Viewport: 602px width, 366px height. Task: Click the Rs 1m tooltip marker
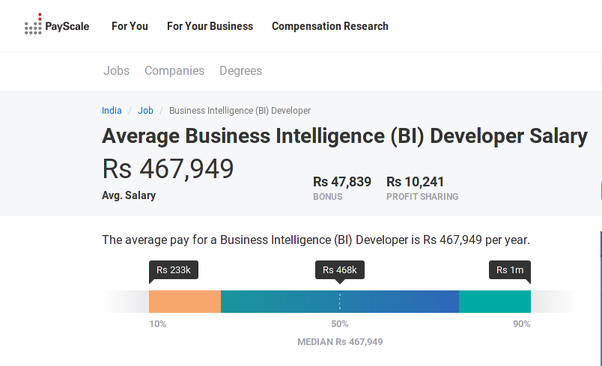(510, 270)
